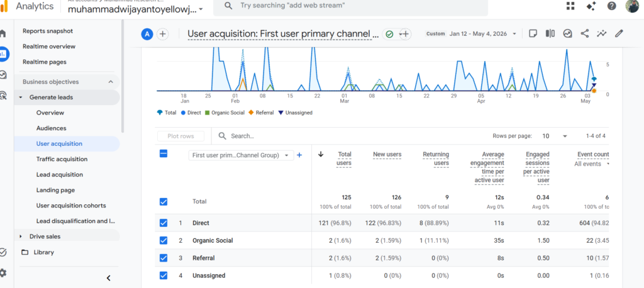Toggle the Unassigned row checkbox
This screenshot has height=288, width=644.
tap(164, 275)
